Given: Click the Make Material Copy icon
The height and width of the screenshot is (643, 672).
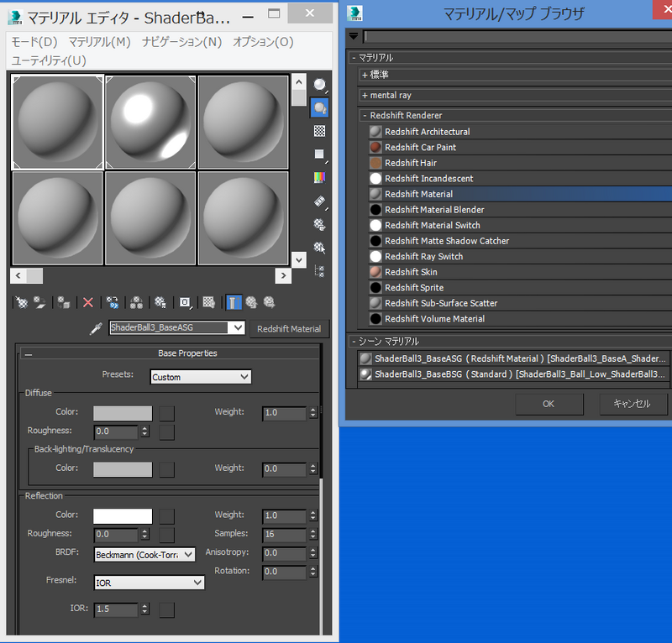Looking at the screenshot, I should point(113,303).
